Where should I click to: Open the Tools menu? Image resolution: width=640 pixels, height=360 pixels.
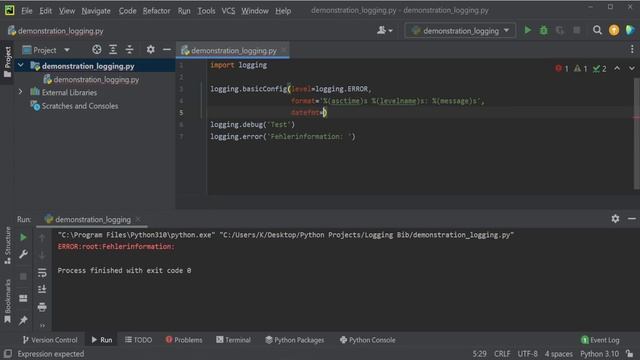[206, 11]
